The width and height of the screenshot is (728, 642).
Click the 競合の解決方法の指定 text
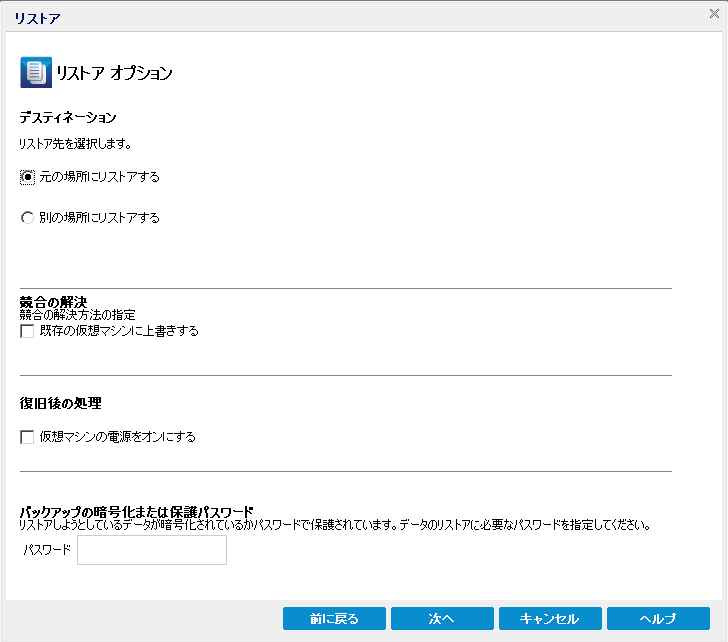coord(78,315)
